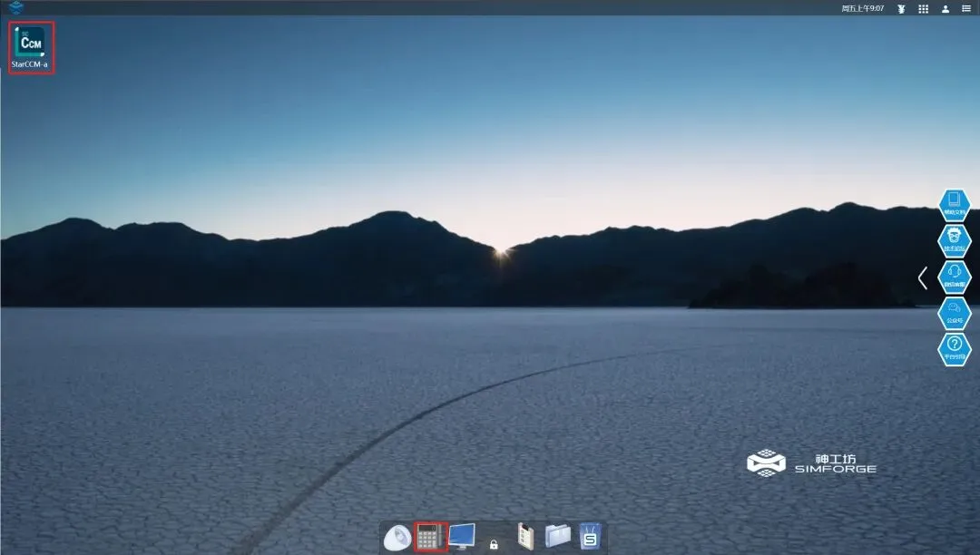The height and width of the screenshot is (555, 980).
Task: Collapse the side panel with left chevron
Action: pyautogui.click(x=923, y=277)
